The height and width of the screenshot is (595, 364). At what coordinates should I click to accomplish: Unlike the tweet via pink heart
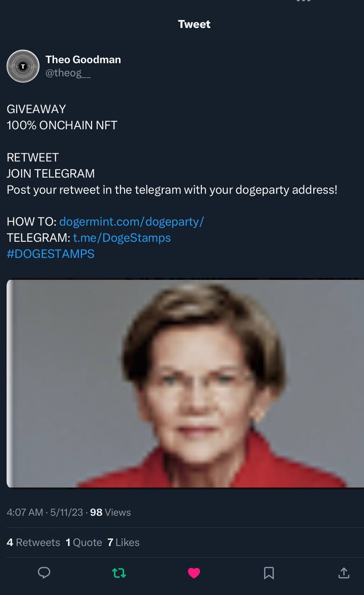[x=194, y=573]
